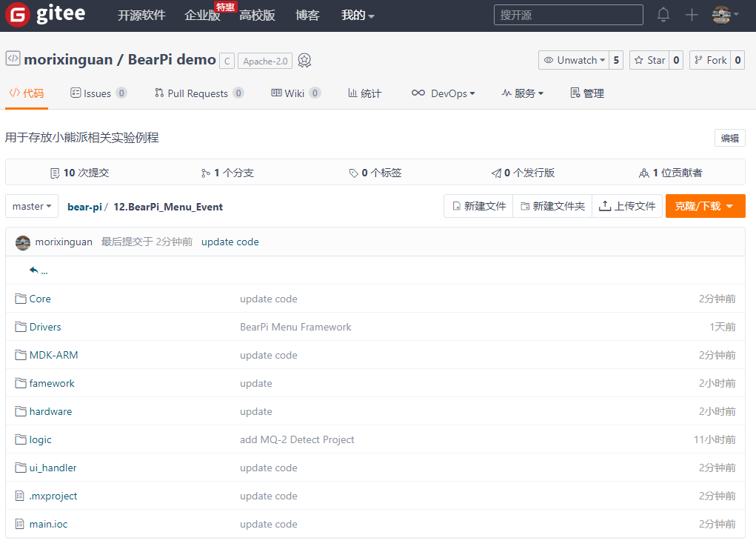Open the Wiki tab
The image size is (756, 555).
coord(295,93)
